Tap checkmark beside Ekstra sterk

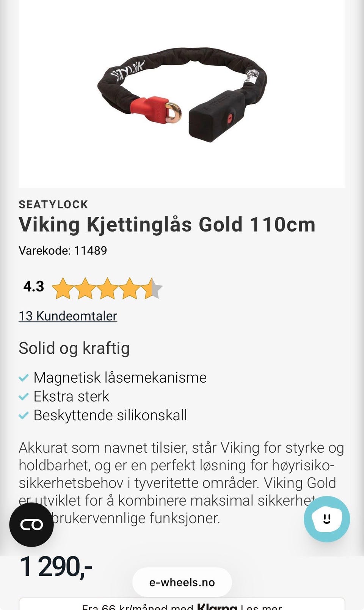coord(24,397)
